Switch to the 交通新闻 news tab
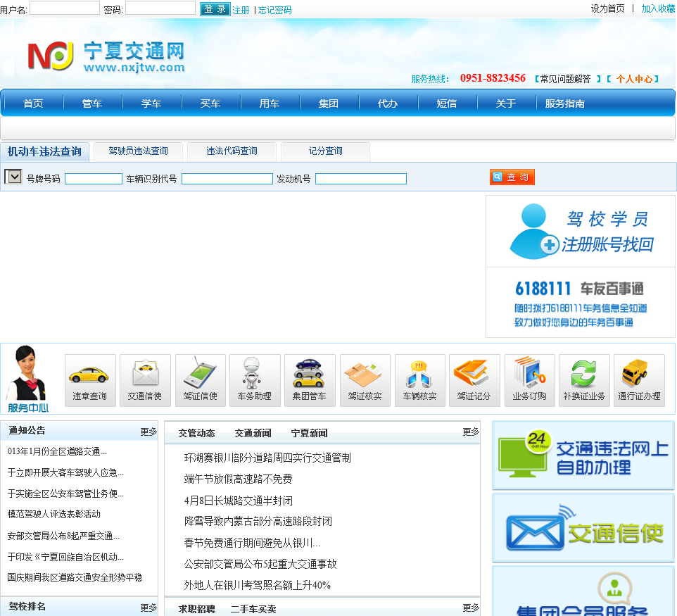 click(x=253, y=433)
